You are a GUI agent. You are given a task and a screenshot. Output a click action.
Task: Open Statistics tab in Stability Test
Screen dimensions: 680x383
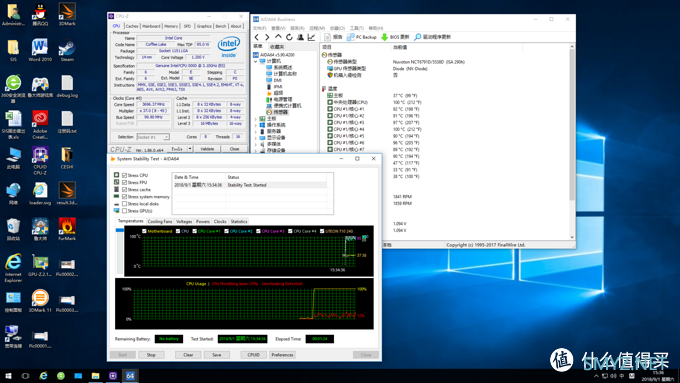coord(239,222)
